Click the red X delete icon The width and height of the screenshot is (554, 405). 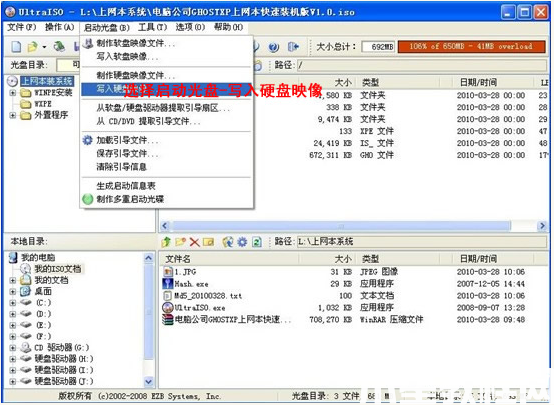[194, 242]
